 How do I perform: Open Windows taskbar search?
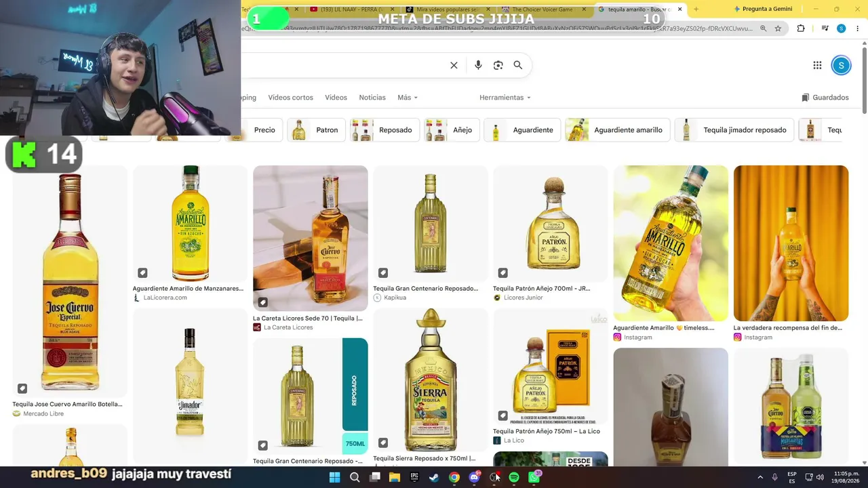[355, 477]
